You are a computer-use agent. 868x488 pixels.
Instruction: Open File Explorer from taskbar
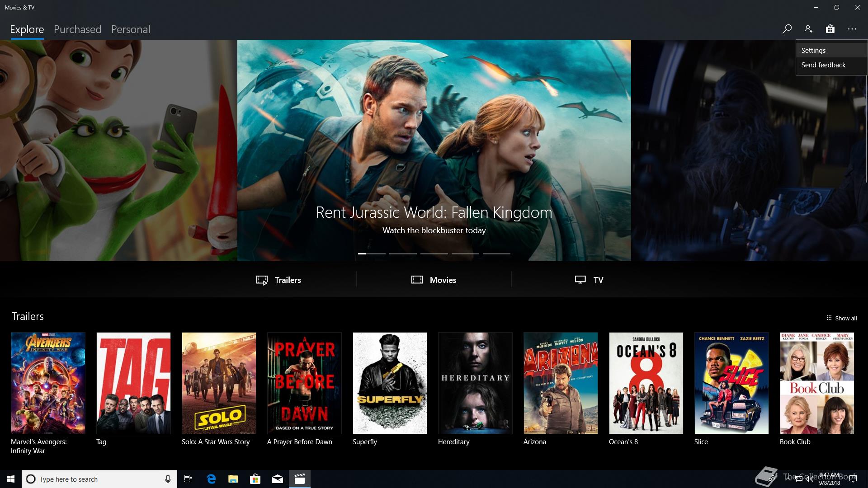click(233, 479)
